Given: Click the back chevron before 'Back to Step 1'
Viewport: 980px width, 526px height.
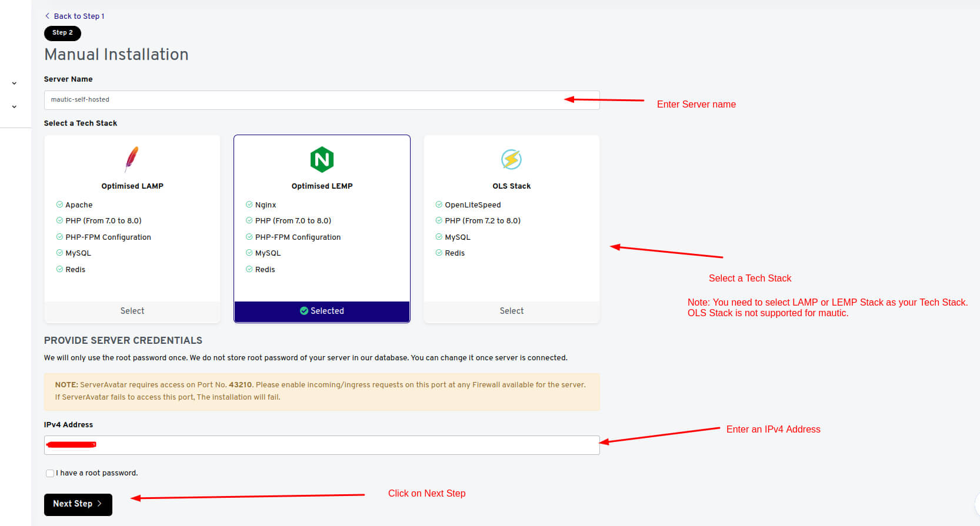Looking at the screenshot, I should point(48,16).
